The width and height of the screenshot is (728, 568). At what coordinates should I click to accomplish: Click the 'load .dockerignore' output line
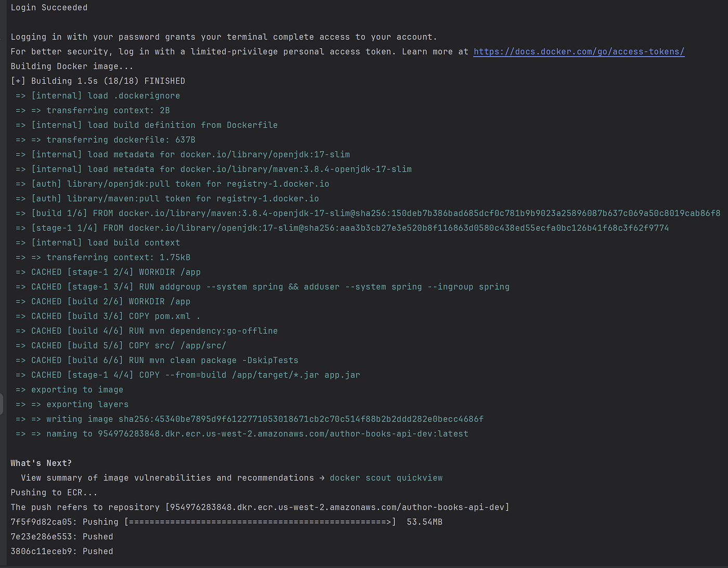coord(98,96)
